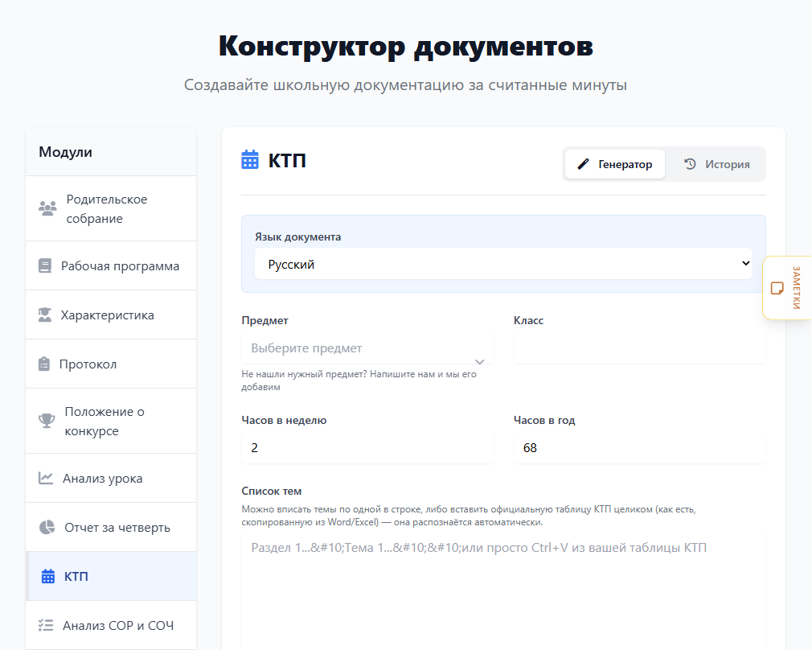Click the Анализ урока chart icon
Image resolution: width=812 pixels, height=650 pixels.
46,478
